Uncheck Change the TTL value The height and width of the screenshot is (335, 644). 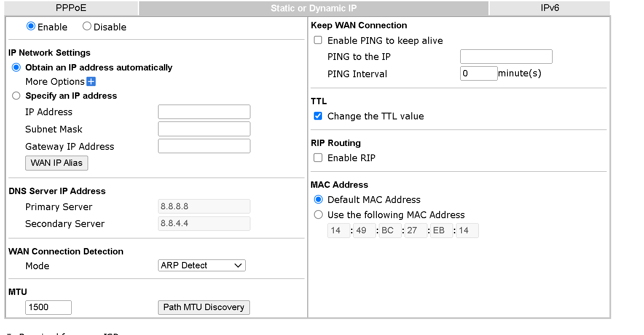click(318, 116)
